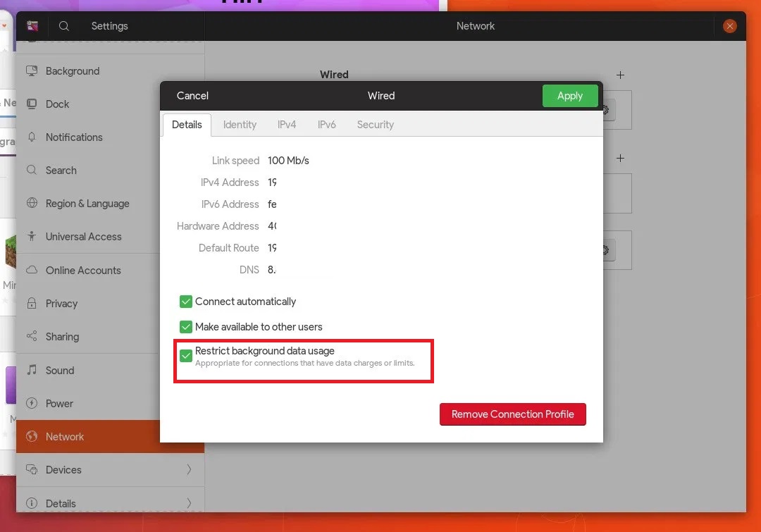Click the Sharing icon in sidebar
Screen dimensions: 761x532
32,337
